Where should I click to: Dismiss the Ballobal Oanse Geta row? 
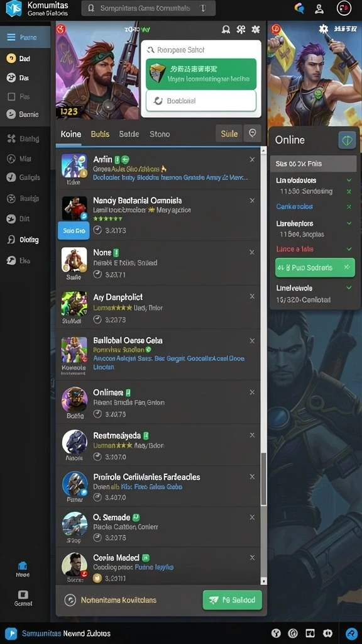[252, 341]
